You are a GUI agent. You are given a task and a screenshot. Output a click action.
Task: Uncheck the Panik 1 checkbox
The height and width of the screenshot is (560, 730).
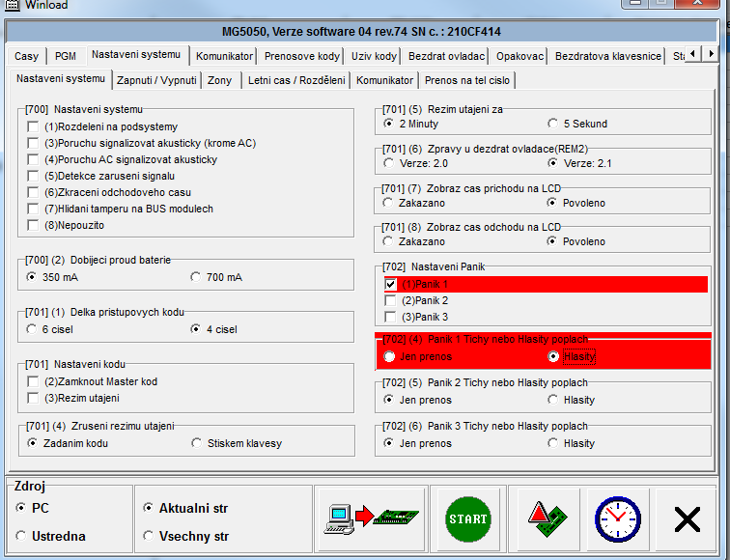click(x=390, y=285)
